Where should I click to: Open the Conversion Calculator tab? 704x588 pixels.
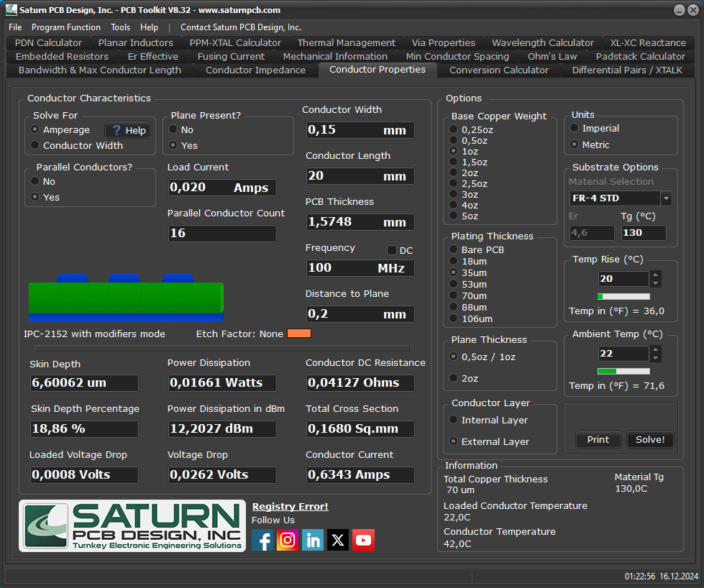[x=499, y=70]
